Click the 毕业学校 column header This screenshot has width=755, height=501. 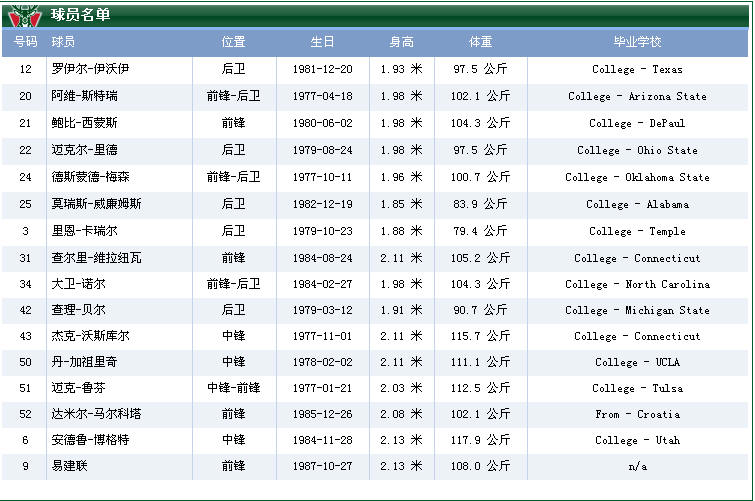638,42
